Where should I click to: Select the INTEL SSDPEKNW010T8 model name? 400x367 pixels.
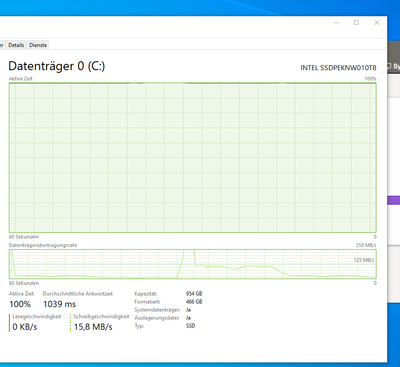point(338,68)
